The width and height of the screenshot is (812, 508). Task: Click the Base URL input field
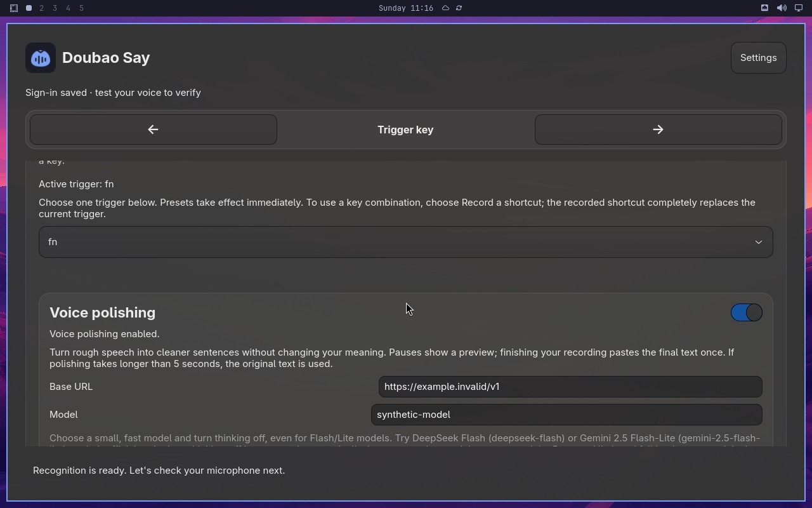coord(570,387)
